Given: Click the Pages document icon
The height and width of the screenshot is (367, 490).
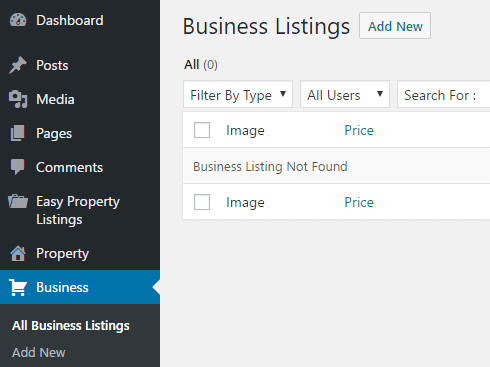Looking at the screenshot, I should click(18, 133).
